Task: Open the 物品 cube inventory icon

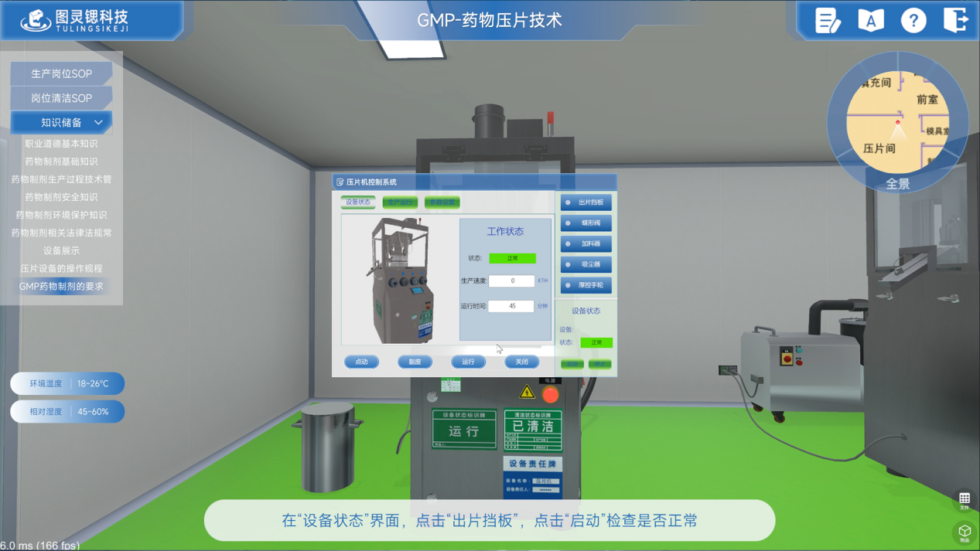Action: [x=964, y=532]
